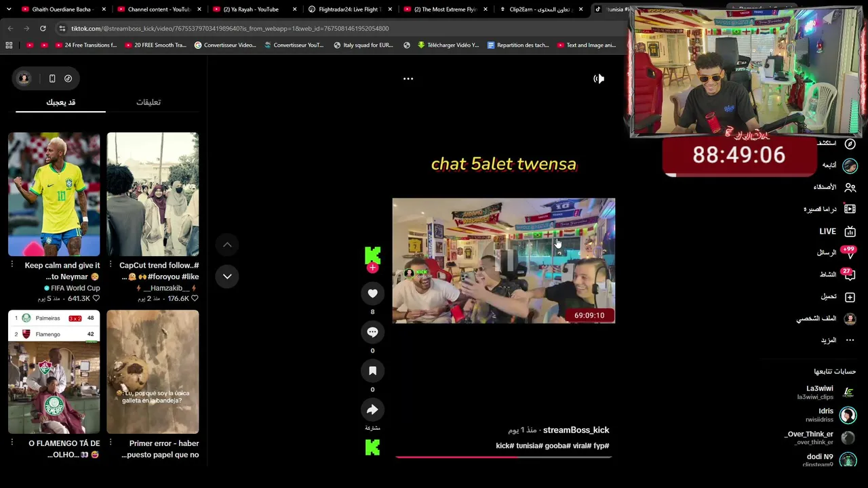The height and width of the screenshot is (488, 868).
Task: Like the streamBoss_kick video with the heart button
Action: pos(372,293)
